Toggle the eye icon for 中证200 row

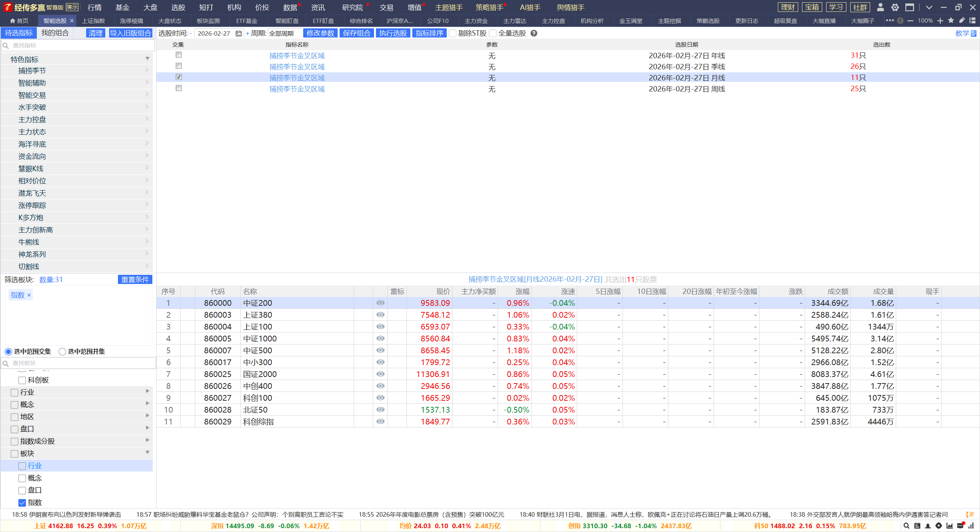pos(380,303)
